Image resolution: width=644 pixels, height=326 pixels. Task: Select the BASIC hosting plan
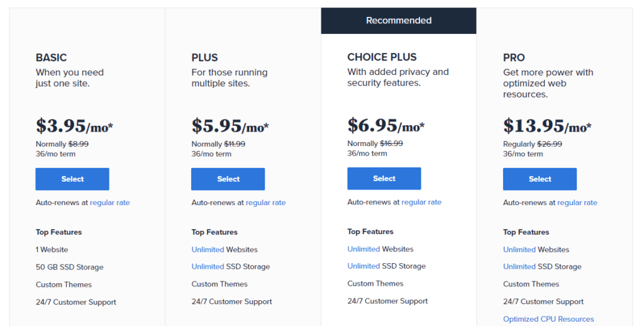click(72, 179)
